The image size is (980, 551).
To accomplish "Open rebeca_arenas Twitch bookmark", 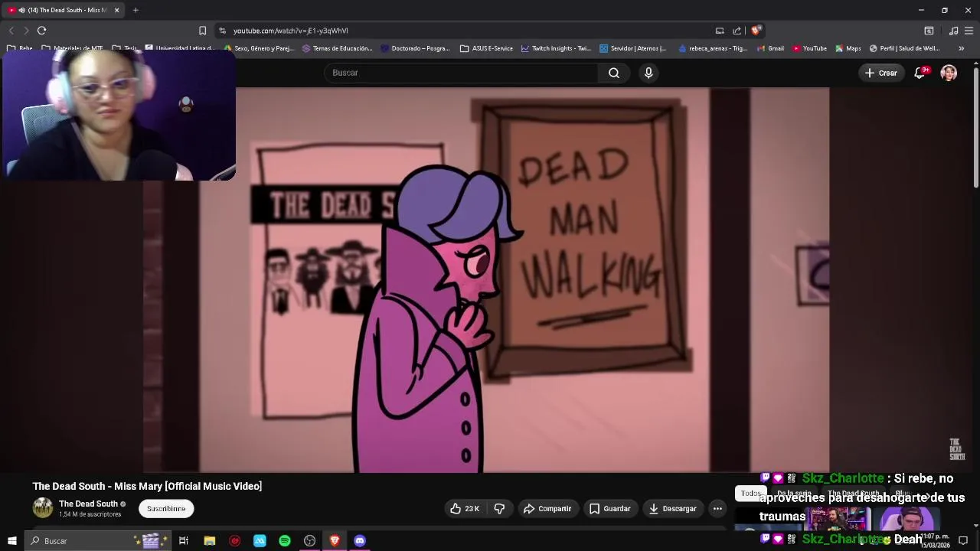I will pyautogui.click(x=712, y=48).
